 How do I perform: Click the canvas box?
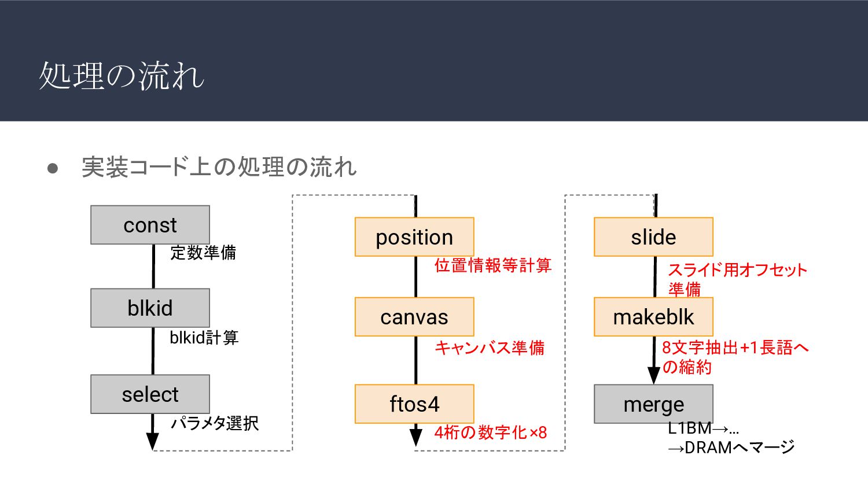tap(414, 317)
